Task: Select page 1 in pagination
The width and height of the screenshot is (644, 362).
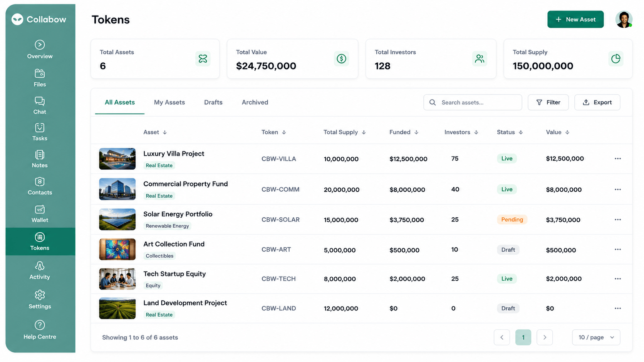Action: (523, 337)
